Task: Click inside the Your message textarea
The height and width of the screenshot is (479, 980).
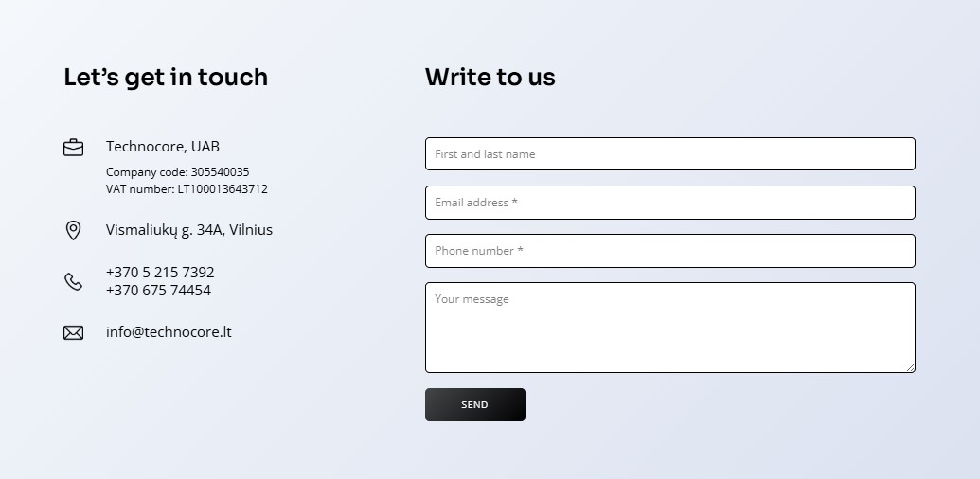Action: pos(670,328)
